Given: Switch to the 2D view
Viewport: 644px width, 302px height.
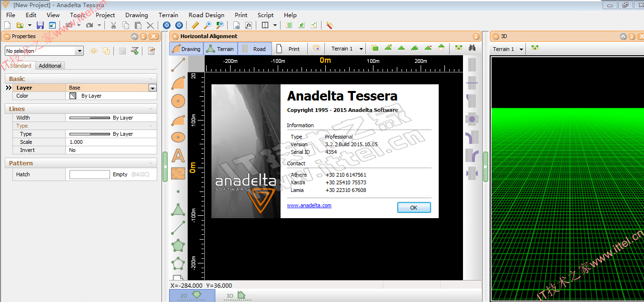Looking at the screenshot, I should pyautogui.click(x=192, y=296).
